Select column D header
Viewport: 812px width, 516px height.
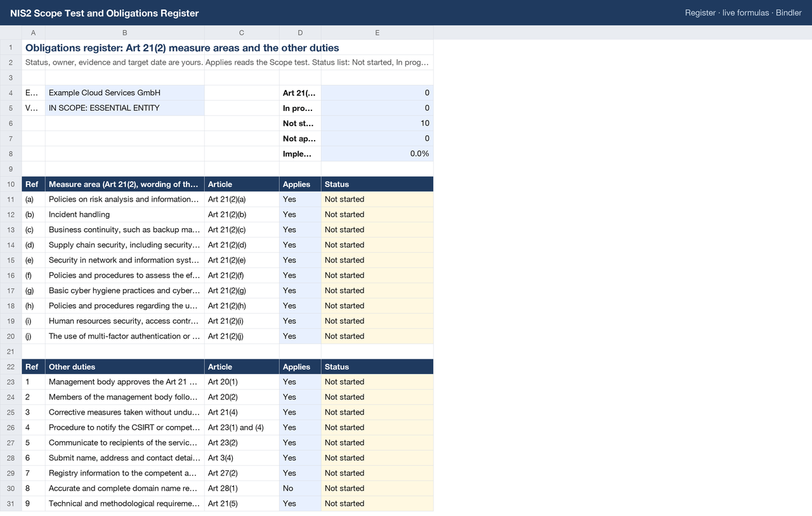(300, 32)
